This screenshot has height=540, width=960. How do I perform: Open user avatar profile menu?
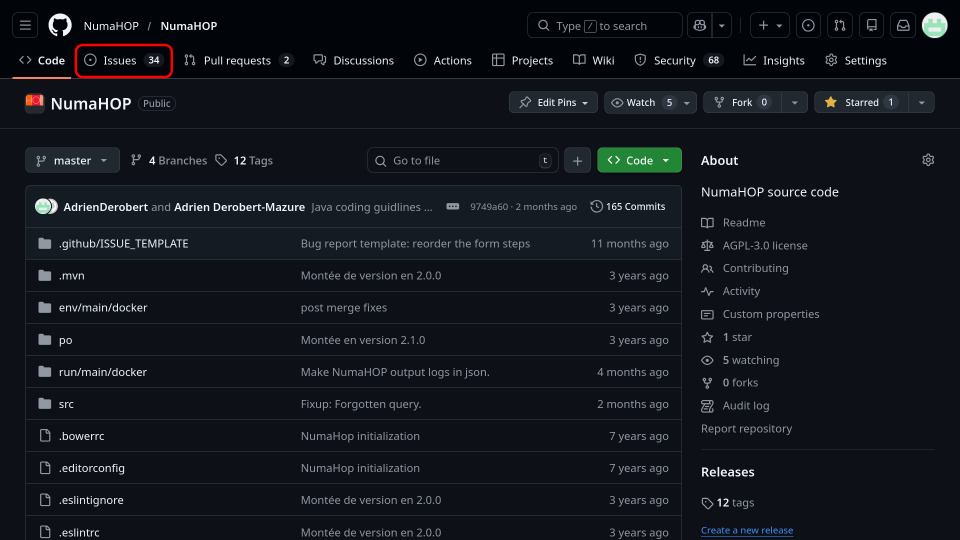(x=934, y=26)
